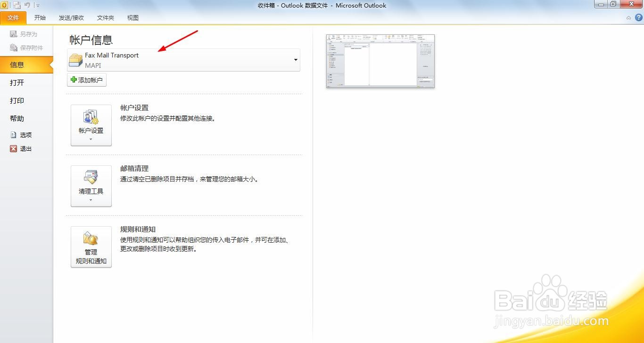The image size is (644, 343).
Task: Choose 保存附件 in the backstage menu
Action: pyautogui.click(x=26, y=48)
